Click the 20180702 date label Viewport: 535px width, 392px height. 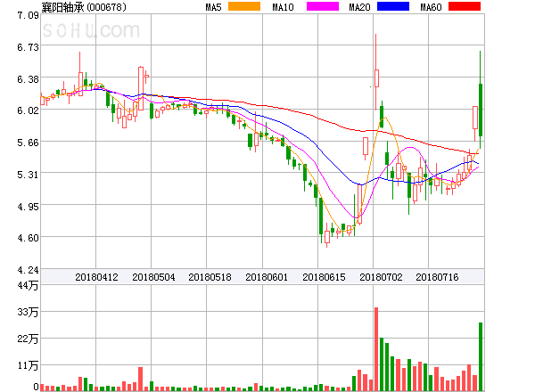tap(381, 277)
